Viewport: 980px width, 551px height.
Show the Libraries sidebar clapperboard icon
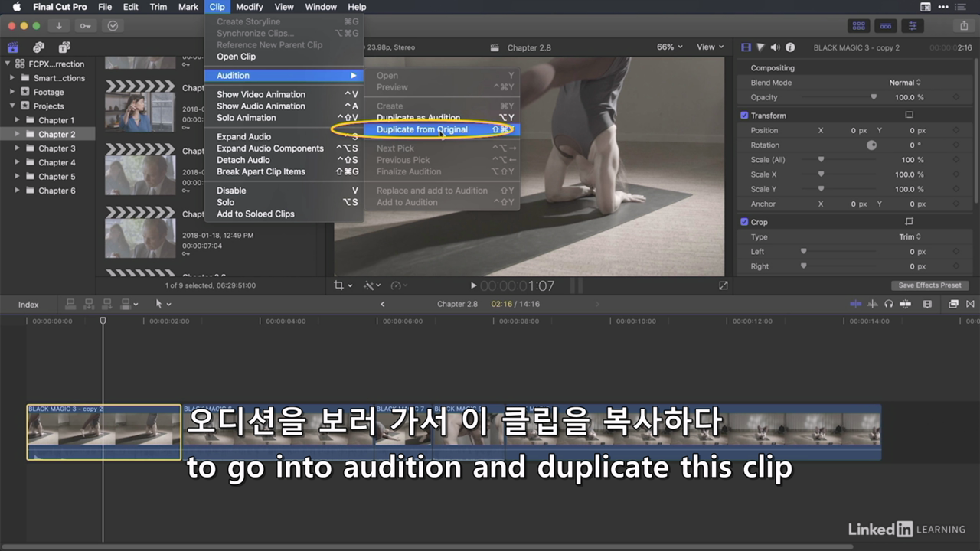click(13, 47)
